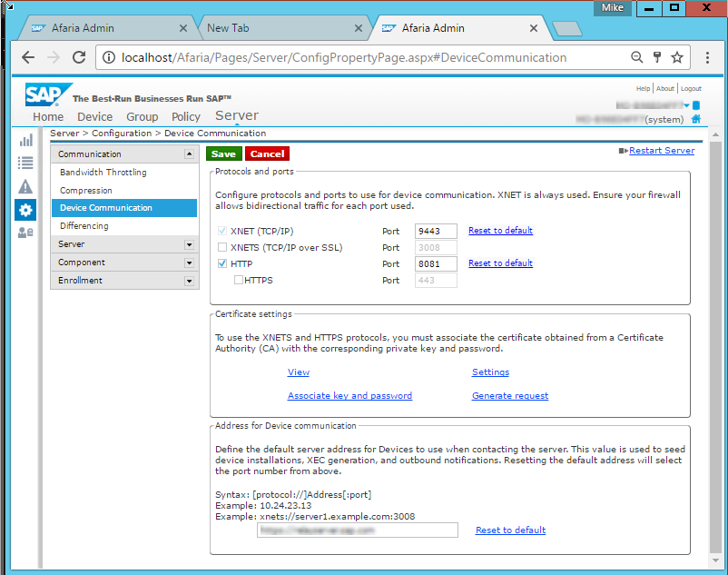Click the vertical page scrollbar
This screenshot has width=728, height=575.
click(x=715, y=346)
